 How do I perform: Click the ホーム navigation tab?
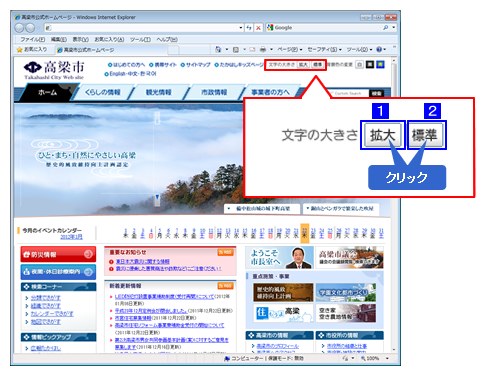click(48, 92)
